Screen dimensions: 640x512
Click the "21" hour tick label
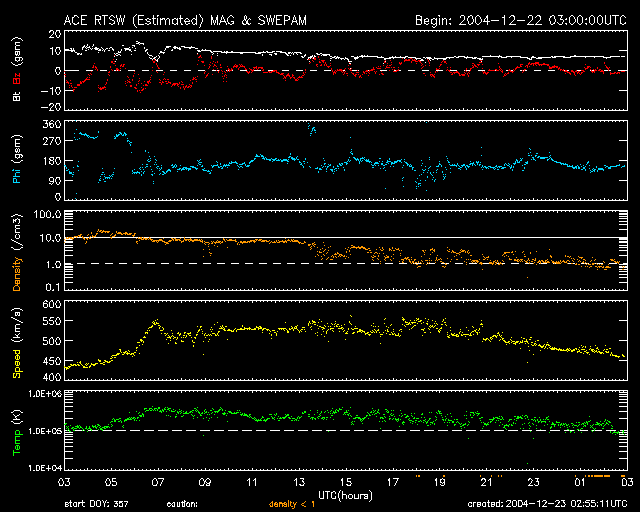(487, 482)
